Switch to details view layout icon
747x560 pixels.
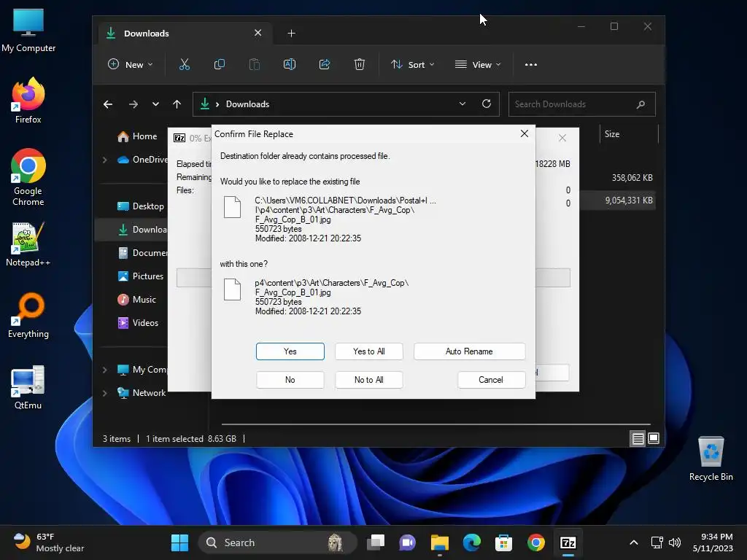click(x=638, y=438)
